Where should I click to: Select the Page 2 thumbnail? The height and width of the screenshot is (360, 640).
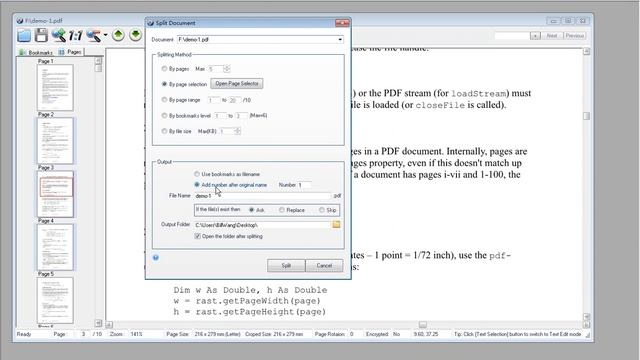click(55, 141)
